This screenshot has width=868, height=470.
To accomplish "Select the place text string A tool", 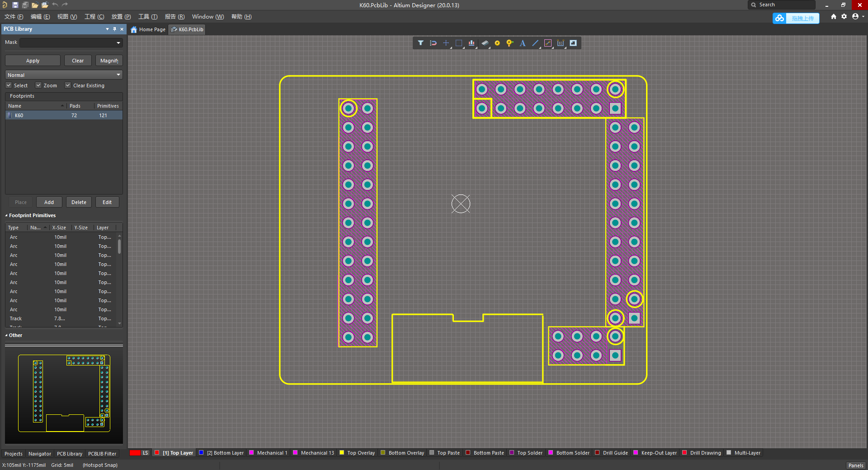I will (523, 43).
